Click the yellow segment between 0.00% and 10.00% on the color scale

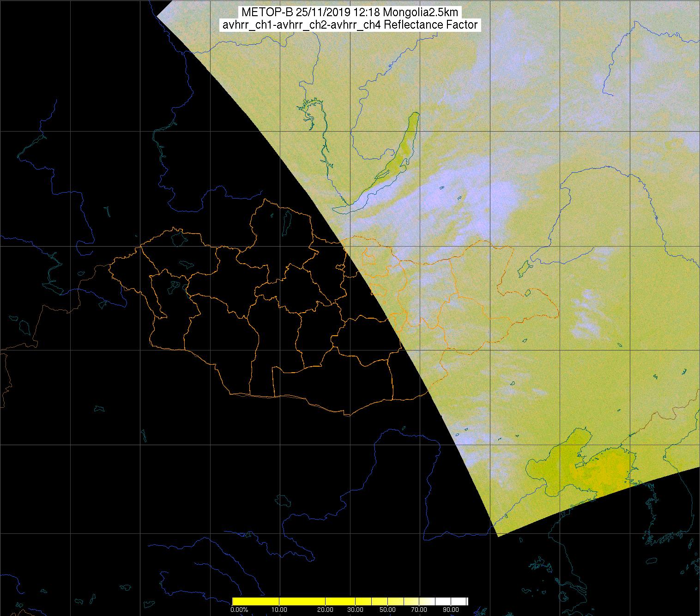pos(256,601)
